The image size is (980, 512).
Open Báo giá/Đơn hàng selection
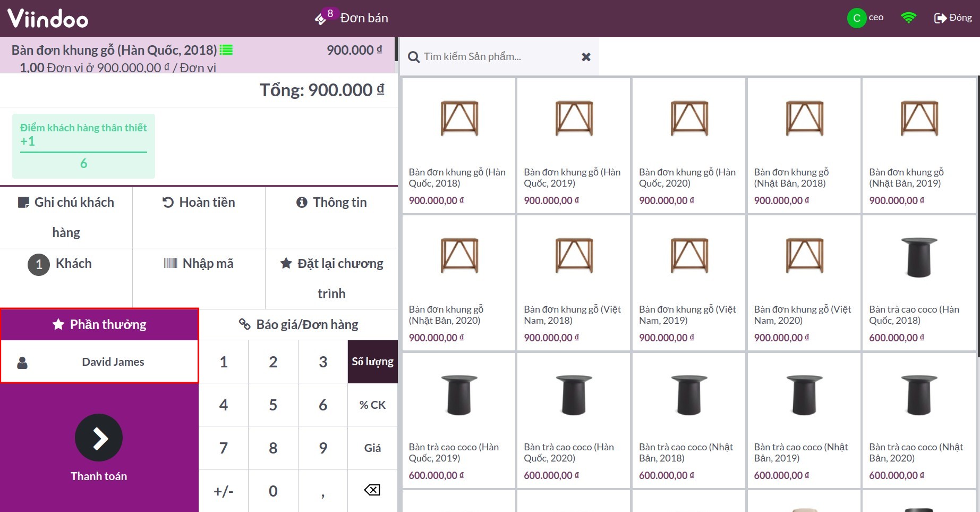(x=299, y=324)
